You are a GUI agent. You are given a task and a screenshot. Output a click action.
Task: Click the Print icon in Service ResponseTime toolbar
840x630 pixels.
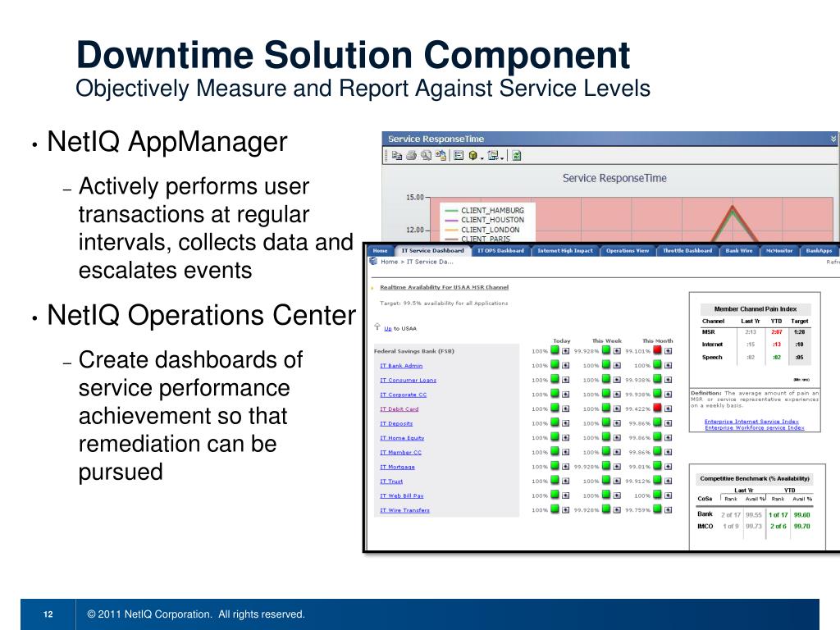click(x=412, y=156)
